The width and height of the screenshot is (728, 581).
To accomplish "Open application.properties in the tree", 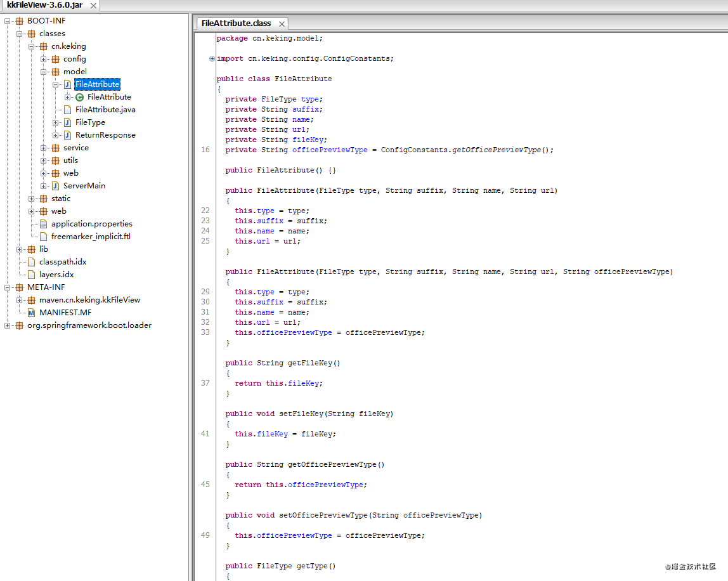I will (91, 224).
